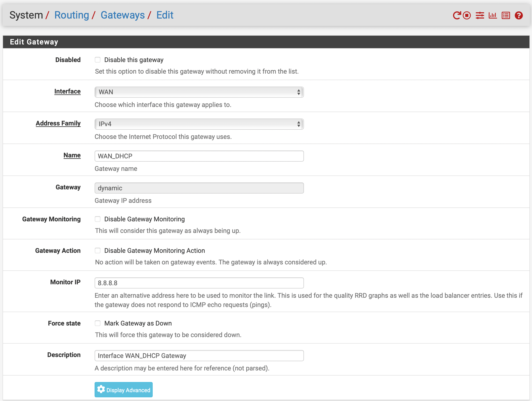This screenshot has height=401, width=532.
Task: Enable the Disable this gateway checkbox
Action: point(98,60)
